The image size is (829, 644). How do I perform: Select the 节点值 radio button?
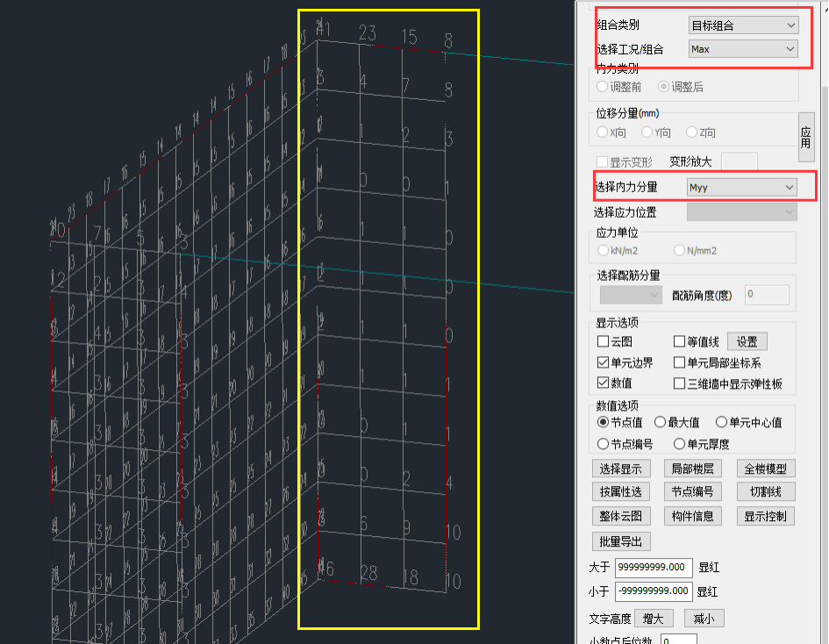pyautogui.click(x=603, y=422)
